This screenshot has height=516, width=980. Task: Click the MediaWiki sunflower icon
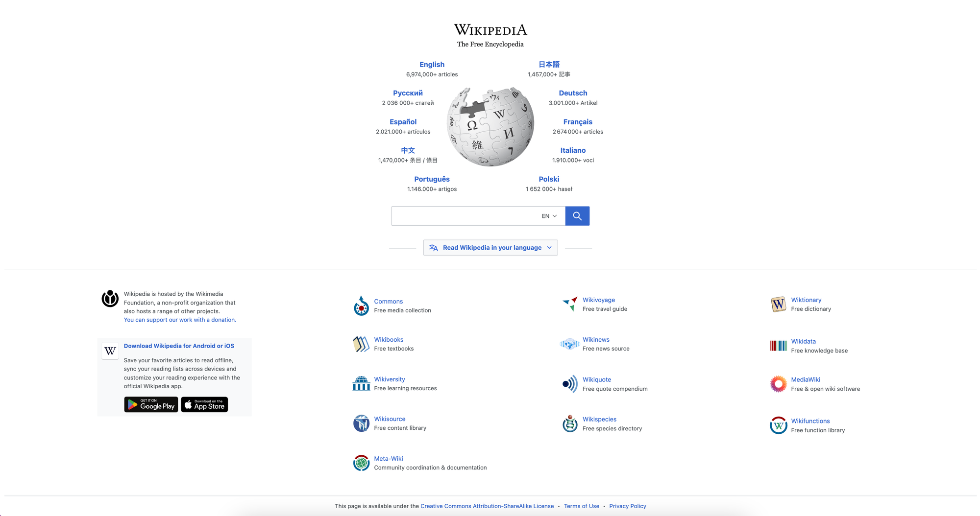click(x=778, y=384)
